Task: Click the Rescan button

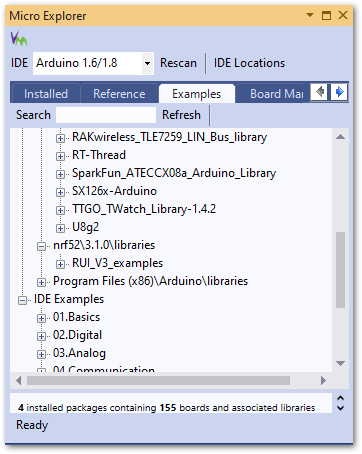Action: 178,63
